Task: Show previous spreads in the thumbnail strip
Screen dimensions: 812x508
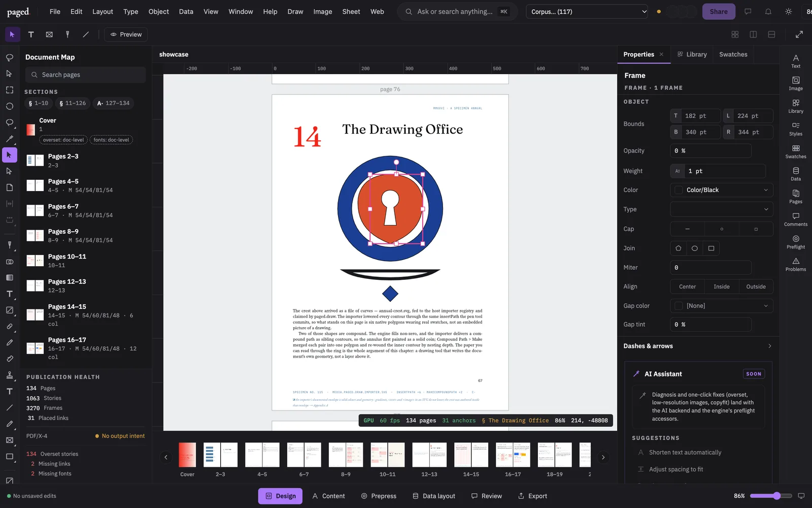Action: pyautogui.click(x=166, y=457)
